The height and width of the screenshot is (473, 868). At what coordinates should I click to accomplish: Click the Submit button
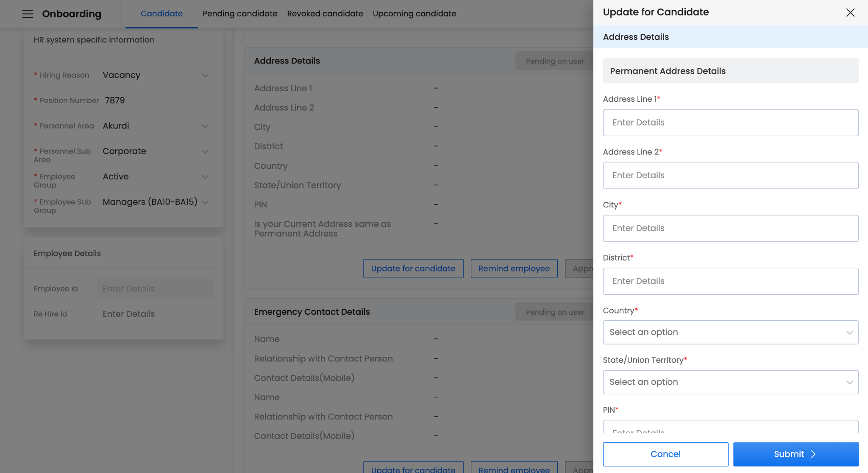pos(796,454)
